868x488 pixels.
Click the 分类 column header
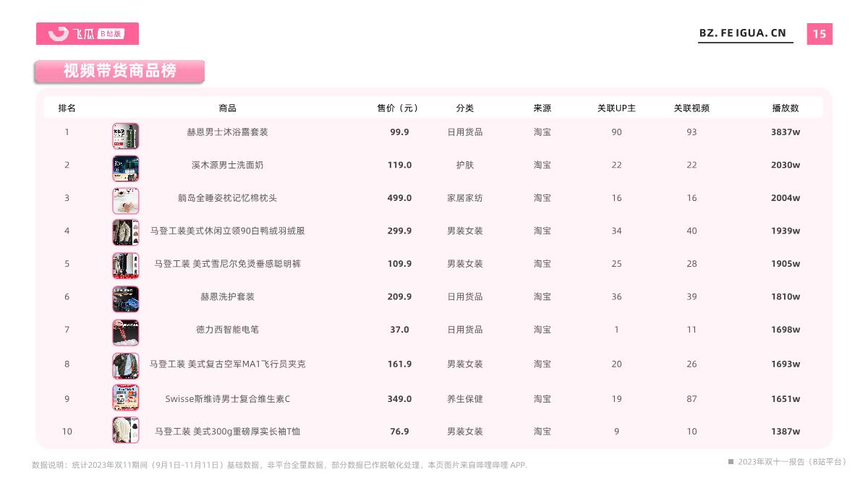(x=466, y=107)
